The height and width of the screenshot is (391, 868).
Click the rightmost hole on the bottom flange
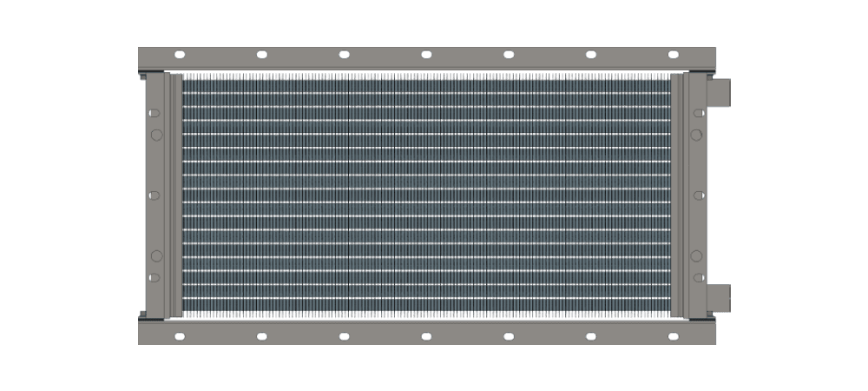[x=673, y=336]
